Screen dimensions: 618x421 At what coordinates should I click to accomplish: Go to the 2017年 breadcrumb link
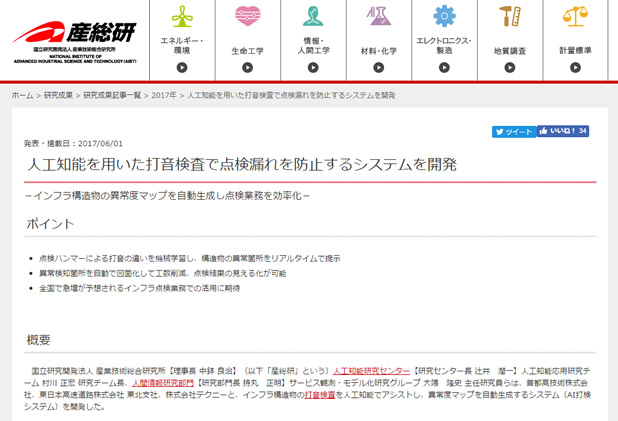pyautogui.click(x=164, y=95)
